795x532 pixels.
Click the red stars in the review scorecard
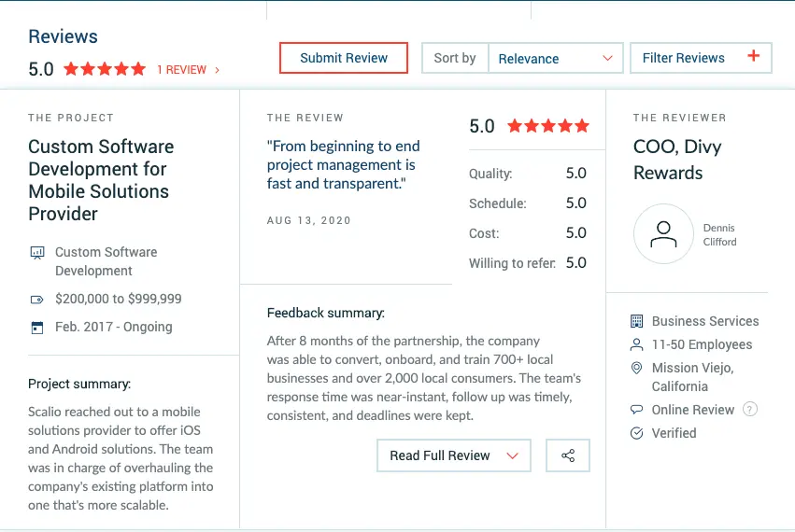pos(548,126)
